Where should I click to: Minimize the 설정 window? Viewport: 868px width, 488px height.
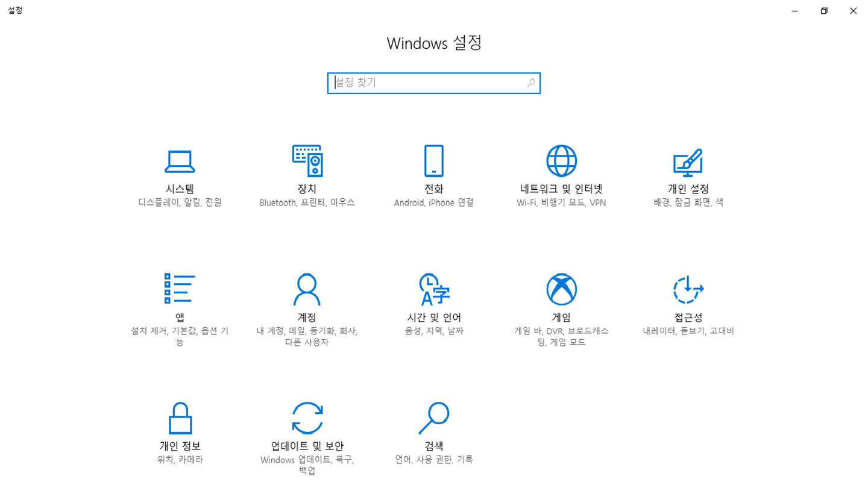point(795,11)
